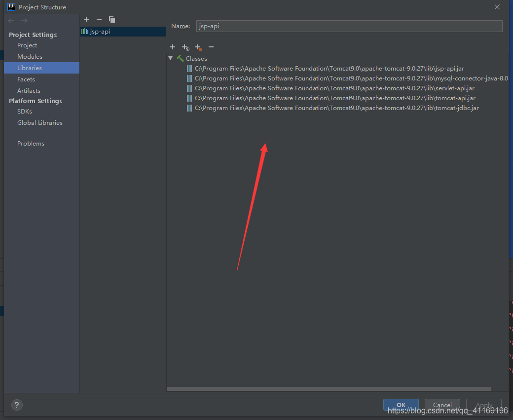Screen dimensions: 513x420
Task: Open the Artifacts settings page
Action: (29, 90)
